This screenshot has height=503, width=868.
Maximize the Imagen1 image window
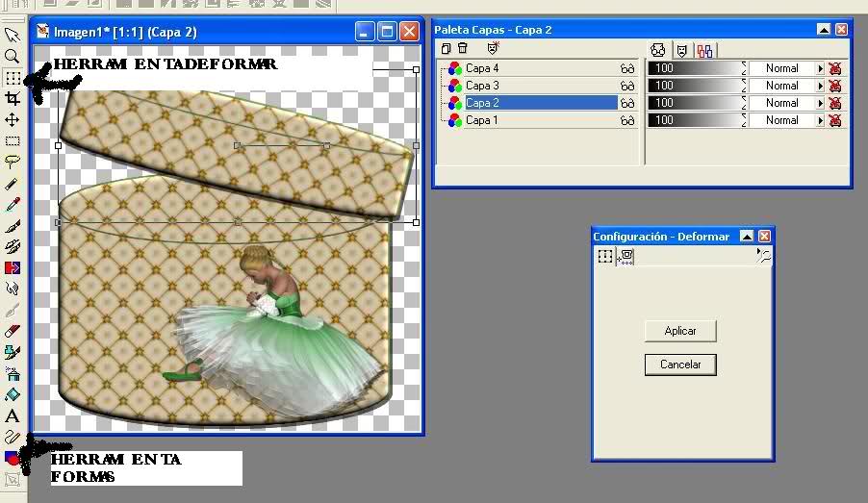(x=387, y=32)
